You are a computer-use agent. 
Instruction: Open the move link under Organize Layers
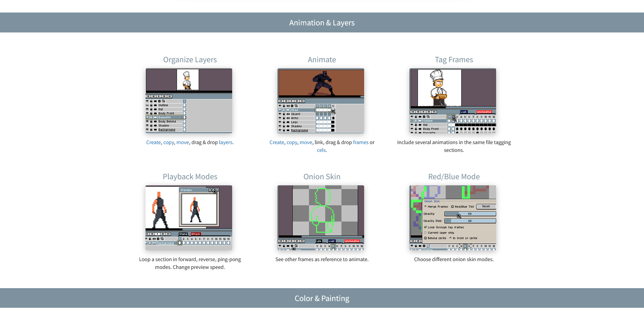pos(182,142)
